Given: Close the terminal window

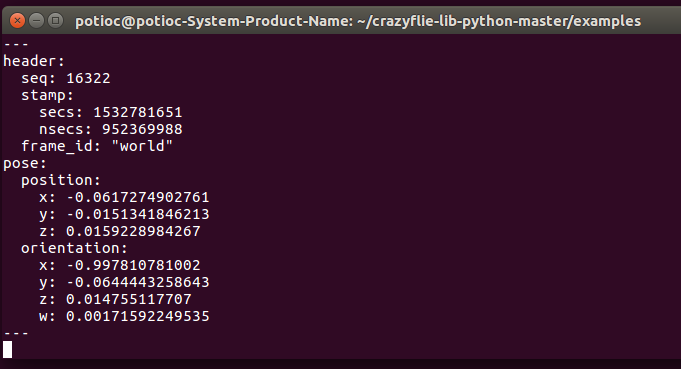Looking at the screenshot, I should 17,20.
